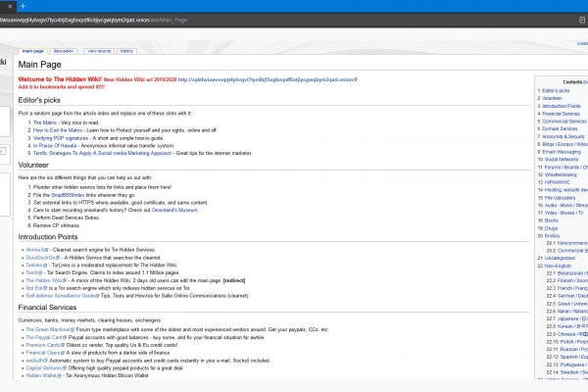
Task: Open a new browser tab with plus button
Action: [x=23, y=6]
